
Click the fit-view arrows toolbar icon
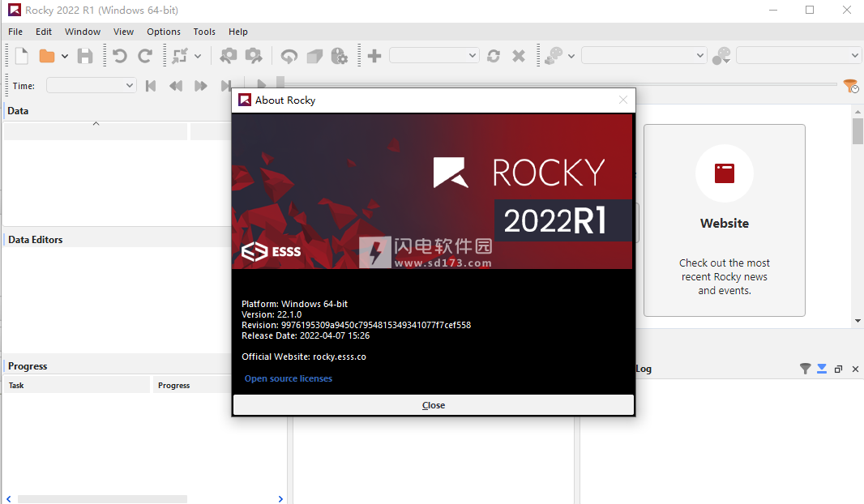point(180,56)
